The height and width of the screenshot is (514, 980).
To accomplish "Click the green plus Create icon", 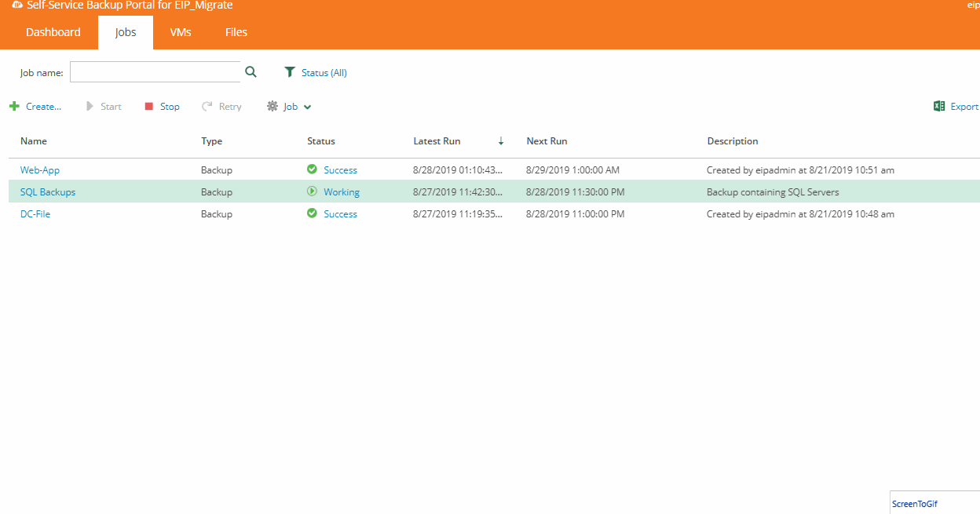I will [x=14, y=106].
